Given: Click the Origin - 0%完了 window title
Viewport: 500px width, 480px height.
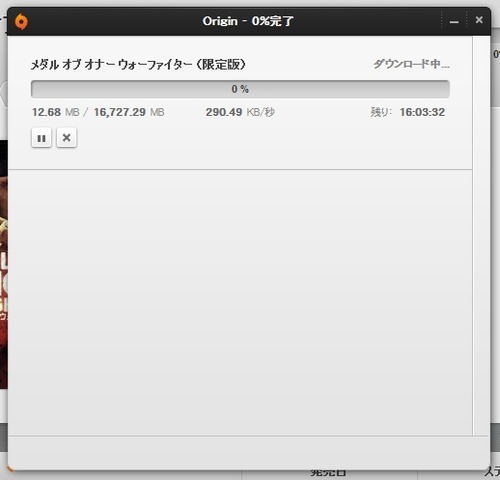Looking at the screenshot, I should coord(248,21).
